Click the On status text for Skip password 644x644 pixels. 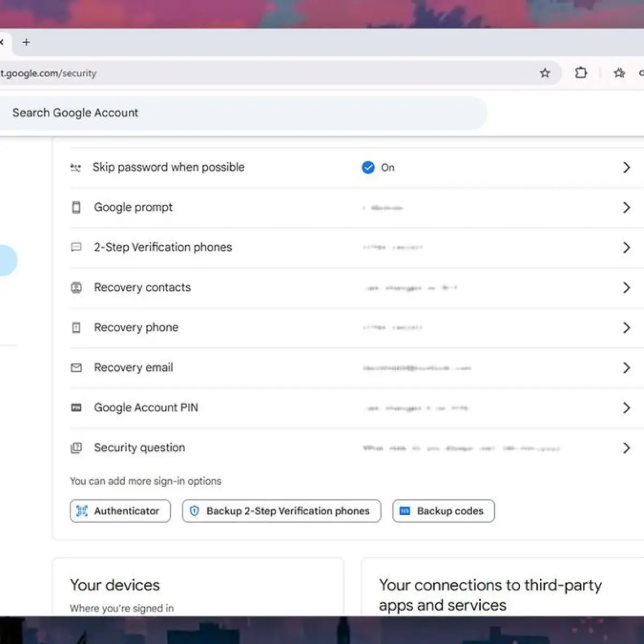point(387,167)
